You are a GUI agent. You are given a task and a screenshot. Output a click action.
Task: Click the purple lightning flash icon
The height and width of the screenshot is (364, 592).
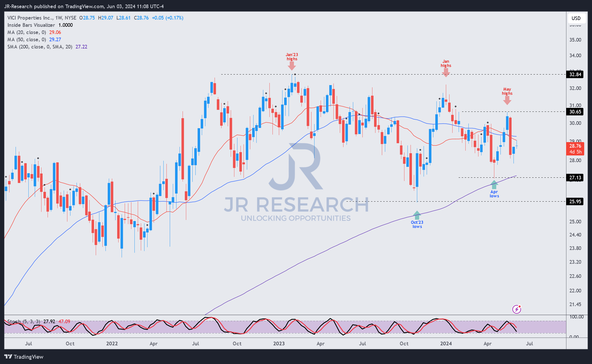pyautogui.click(x=517, y=309)
